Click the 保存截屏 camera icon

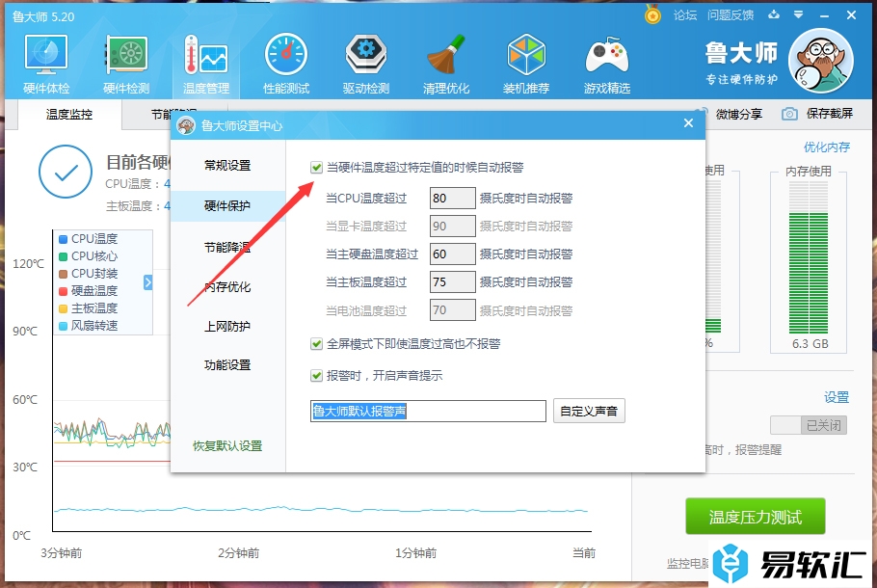(789, 114)
